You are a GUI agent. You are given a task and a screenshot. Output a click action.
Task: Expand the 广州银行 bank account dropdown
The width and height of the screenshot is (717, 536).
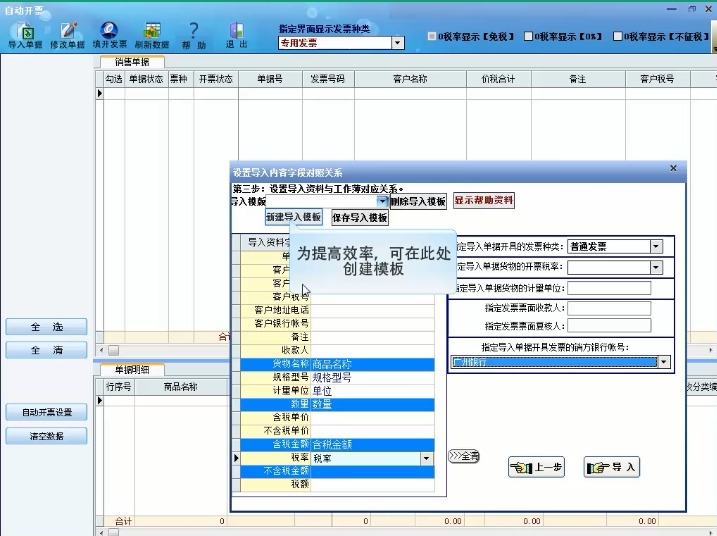pos(663,361)
